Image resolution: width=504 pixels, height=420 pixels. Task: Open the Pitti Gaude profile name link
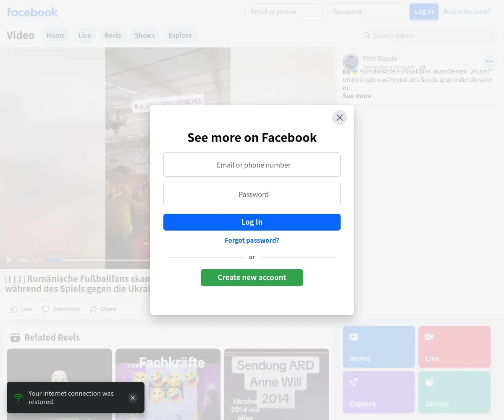click(380, 58)
